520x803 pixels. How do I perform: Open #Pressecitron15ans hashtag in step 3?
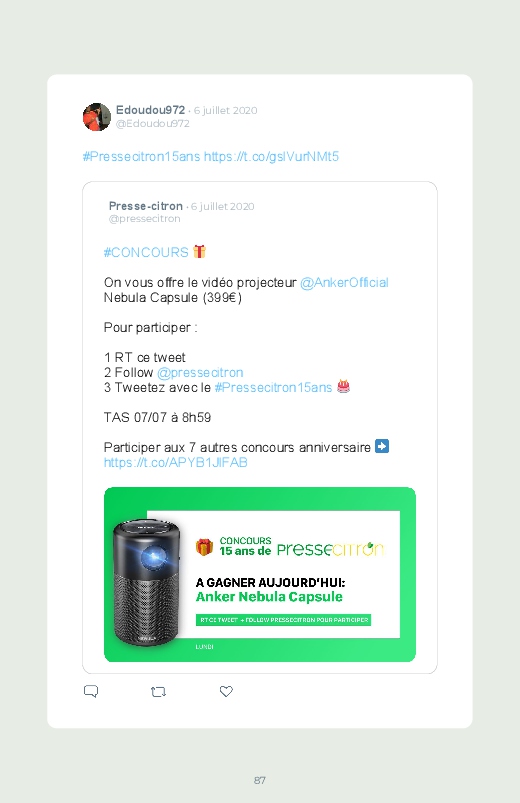273,387
